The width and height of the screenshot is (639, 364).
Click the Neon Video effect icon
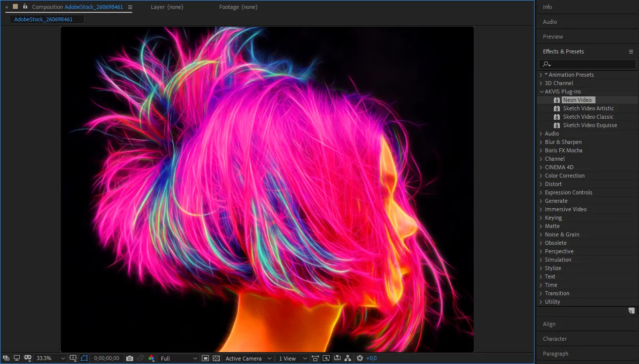pyautogui.click(x=557, y=100)
